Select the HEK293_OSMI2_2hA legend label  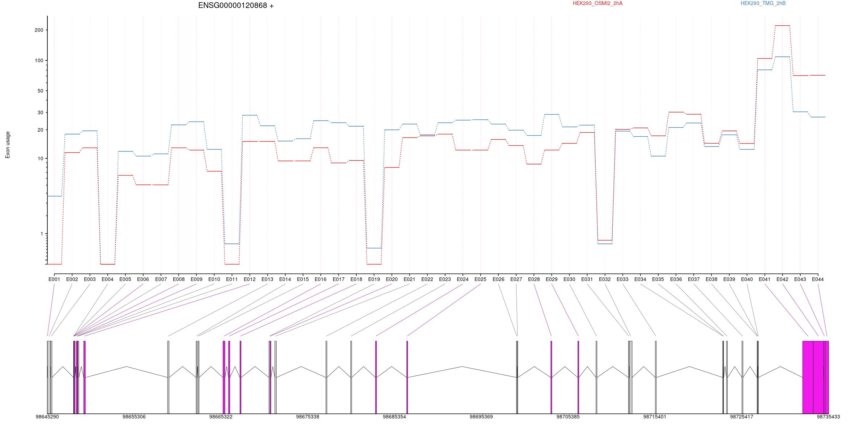pyautogui.click(x=597, y=3)
